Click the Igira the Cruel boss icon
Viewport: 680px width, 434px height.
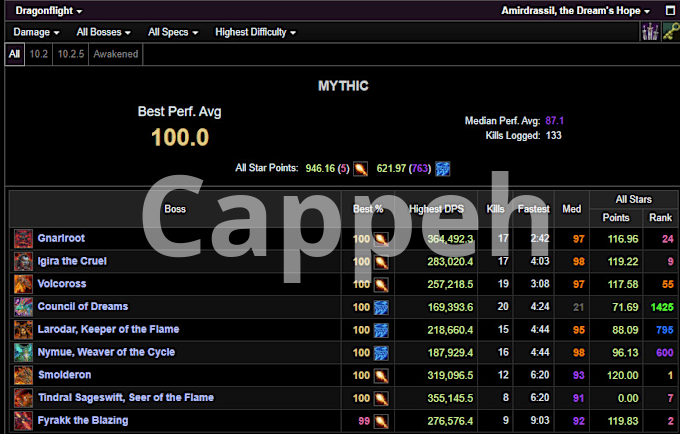[23, 261]
